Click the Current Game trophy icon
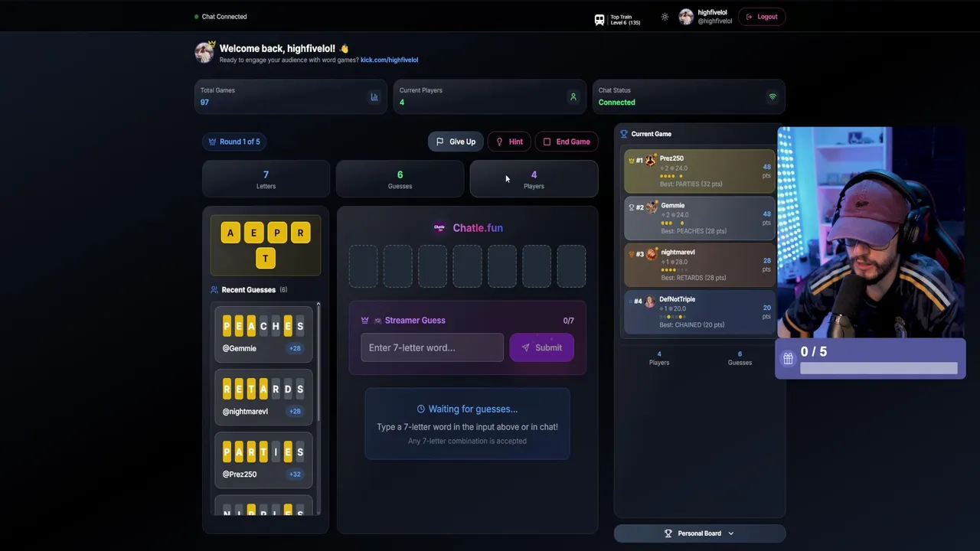Screen dimensions: 980x551 click(624, 134)
